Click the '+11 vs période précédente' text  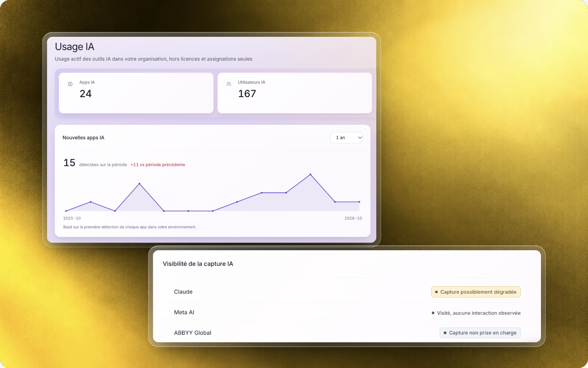tap(158, 165)
